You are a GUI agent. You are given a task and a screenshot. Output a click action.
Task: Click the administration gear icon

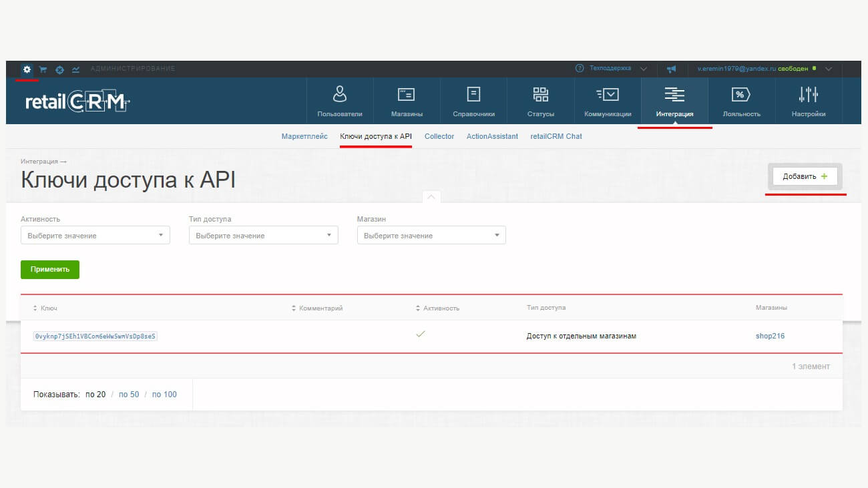pos(27,69)
